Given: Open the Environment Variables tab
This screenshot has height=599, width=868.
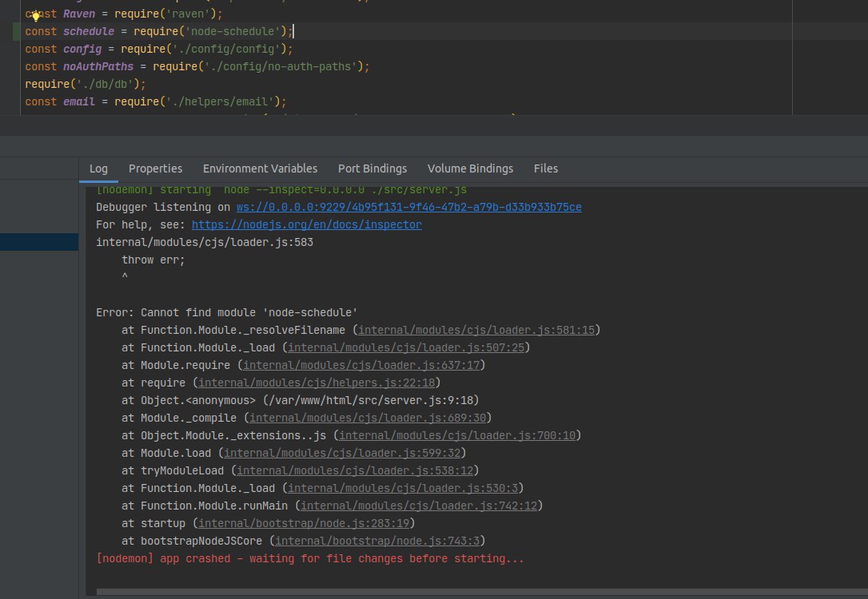Looking at the screenshot, I should click(261, 169).
